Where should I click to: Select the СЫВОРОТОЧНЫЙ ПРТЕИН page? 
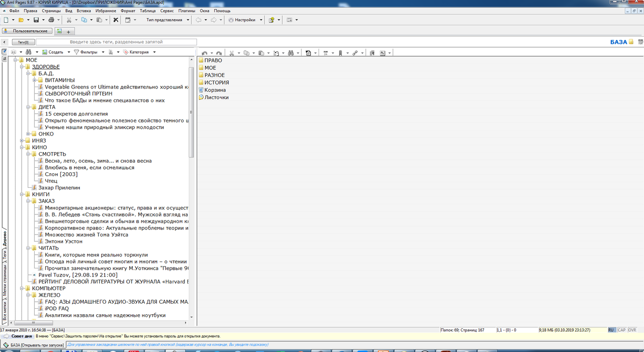point(78,94)
